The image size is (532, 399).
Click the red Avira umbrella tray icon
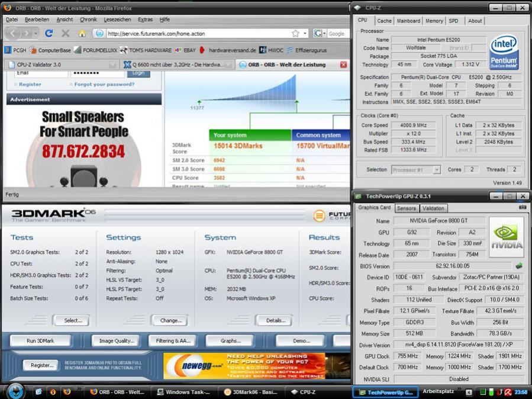[508, 392]
